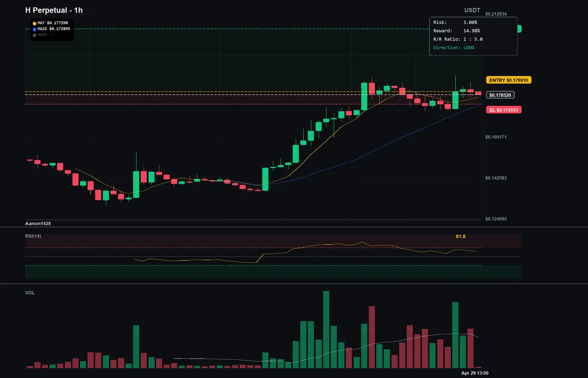The width and height of the screenshot is (588, 378).
Task: Click the USDT currency label
Action: click(x=472, y=10)
